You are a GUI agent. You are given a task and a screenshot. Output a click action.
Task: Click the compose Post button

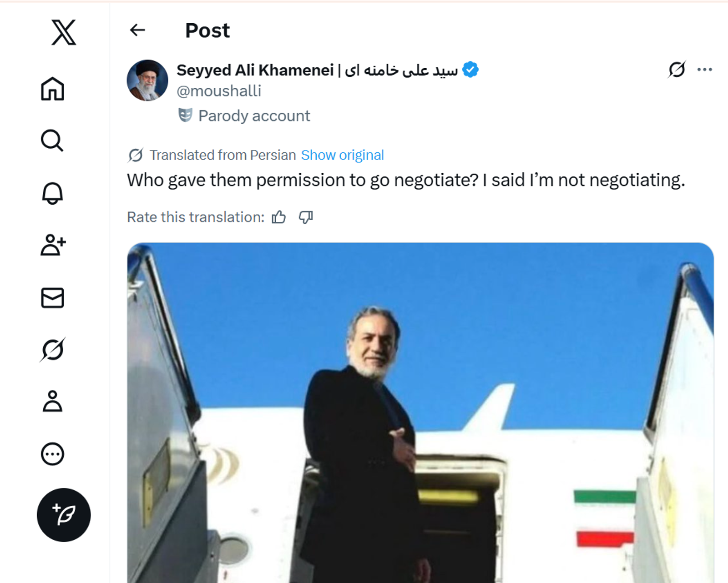[64, 515]
